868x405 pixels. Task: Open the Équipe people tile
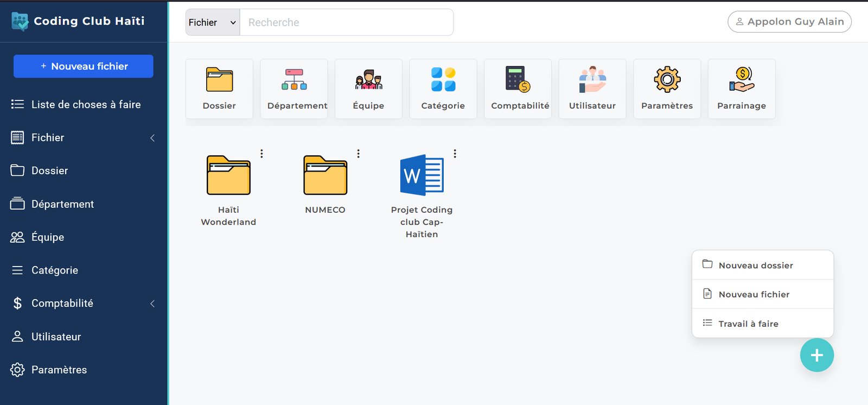[368, 88]
